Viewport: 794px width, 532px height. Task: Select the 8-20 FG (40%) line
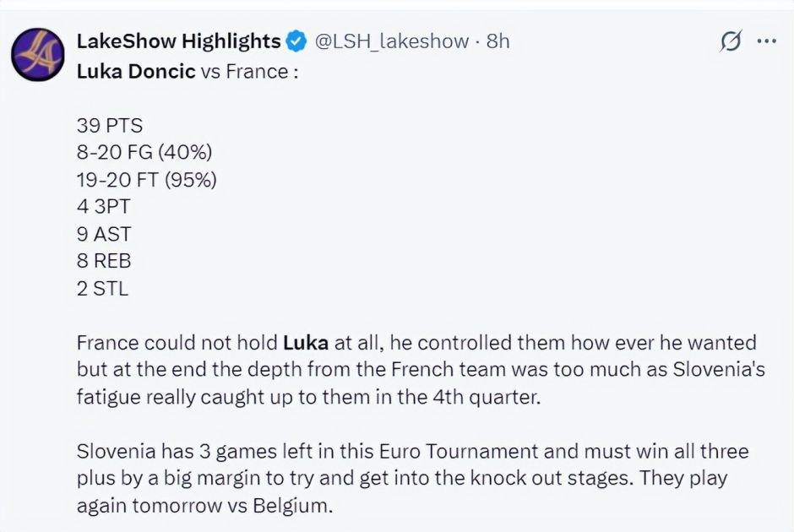[144, 152]
